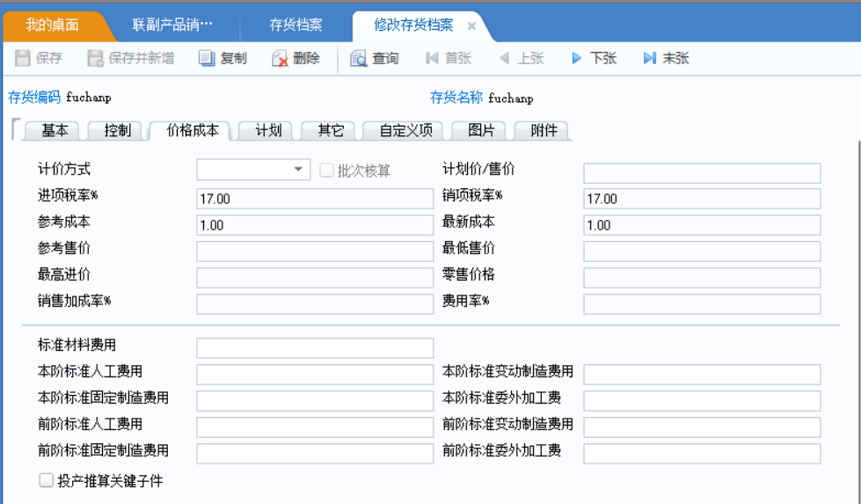
Task: Tick the 投产推算关键子件 checkbox
Action: [x=46, y=480]
